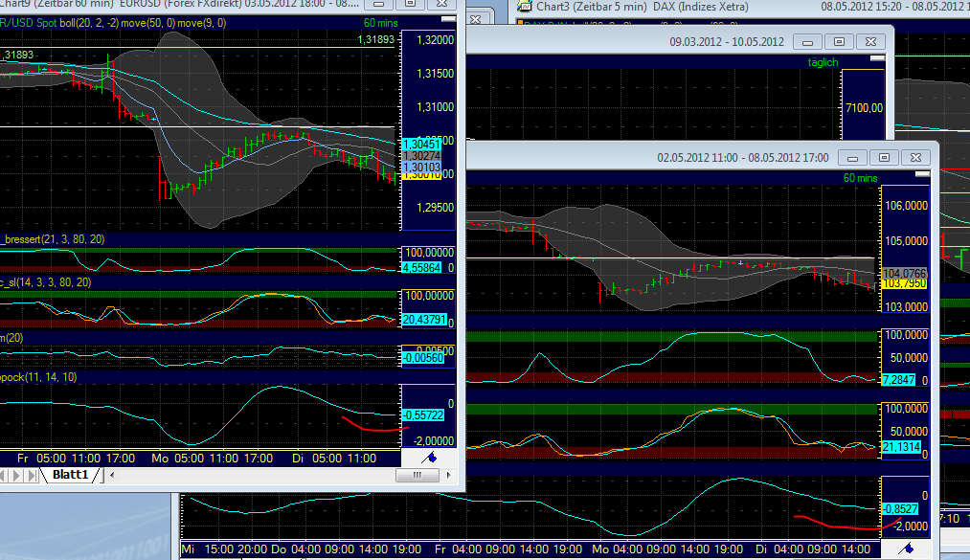
Task: Select the Blatt1 sheet tab
Action: click(70, 475)
